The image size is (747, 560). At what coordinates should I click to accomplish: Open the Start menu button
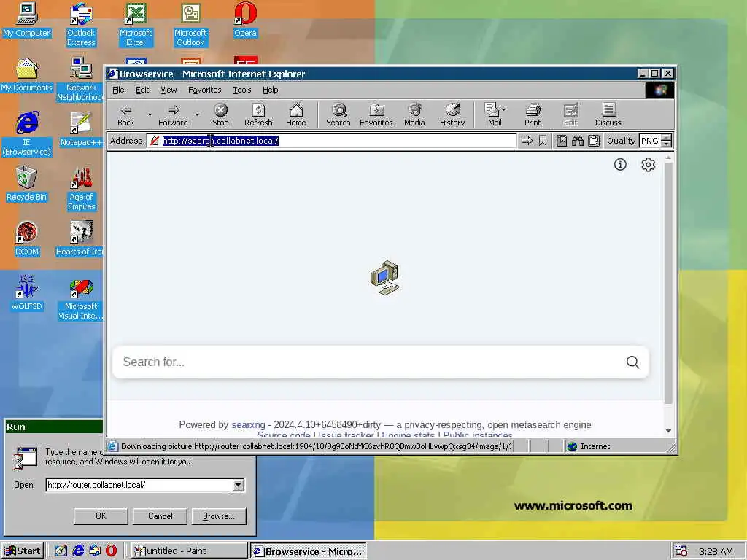pos(23,551)
